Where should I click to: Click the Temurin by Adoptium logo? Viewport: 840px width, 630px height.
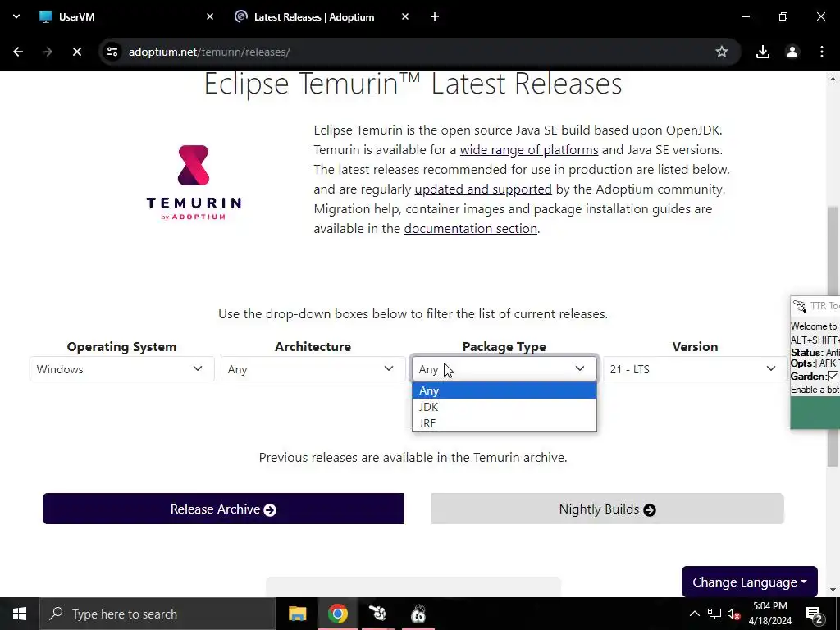194,183
